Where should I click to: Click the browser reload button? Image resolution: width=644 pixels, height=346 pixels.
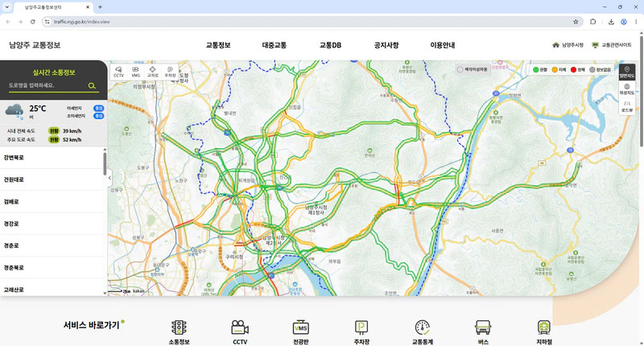pos(32,22)
